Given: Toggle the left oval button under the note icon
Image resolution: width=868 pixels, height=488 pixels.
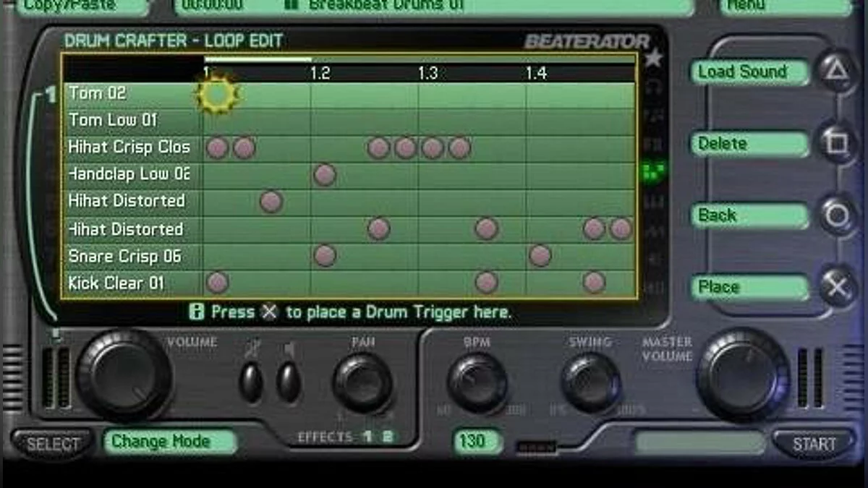Looking at the screenshot, I should [251, 382].
